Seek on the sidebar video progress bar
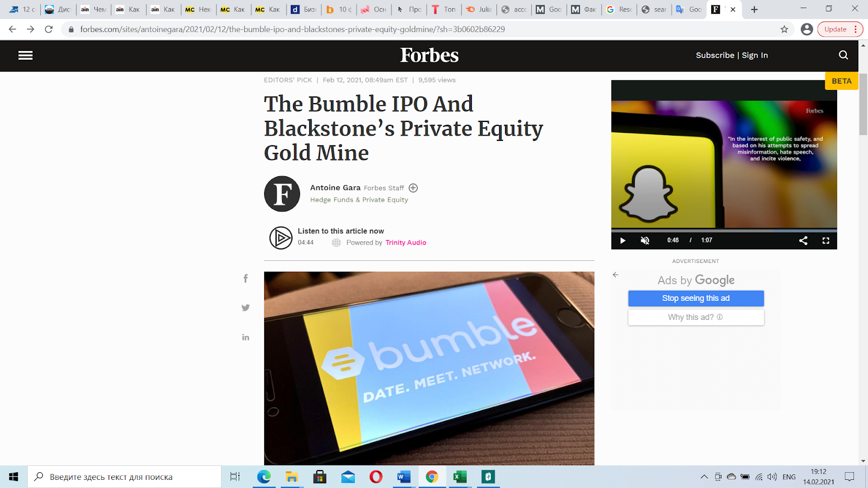868x488 pixels. [724, 230]
